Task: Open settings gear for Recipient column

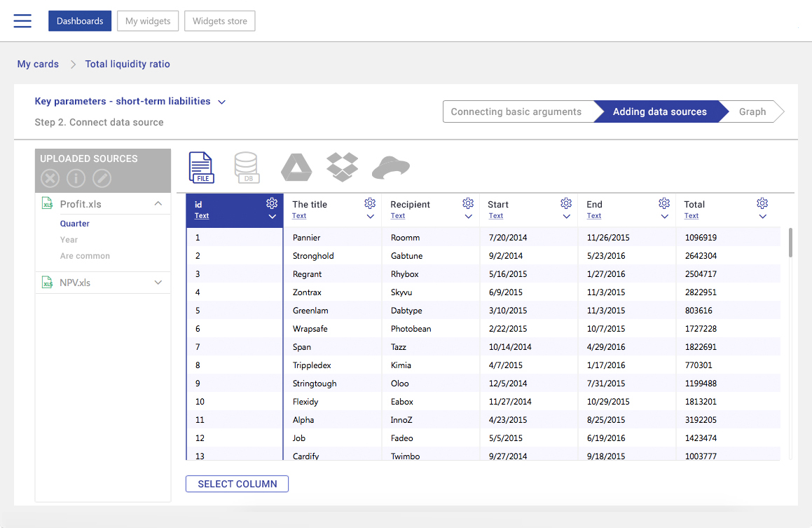Action: point(468,203)
